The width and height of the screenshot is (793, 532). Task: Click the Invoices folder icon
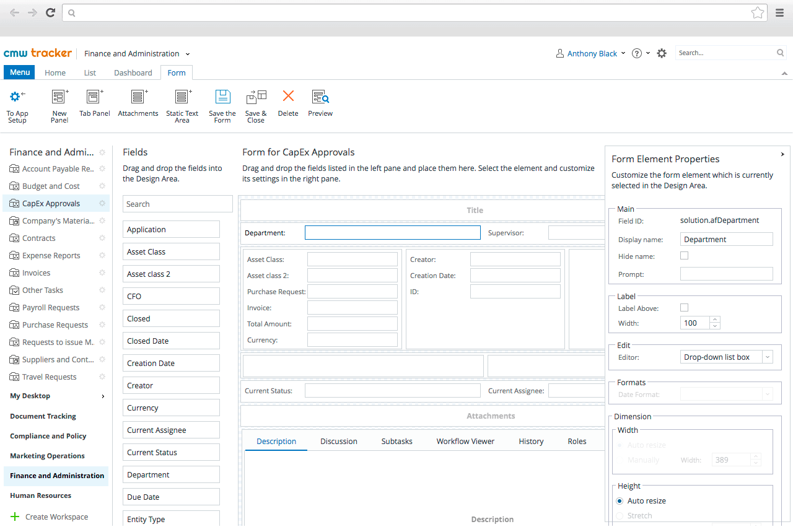[x=14, y=273]
